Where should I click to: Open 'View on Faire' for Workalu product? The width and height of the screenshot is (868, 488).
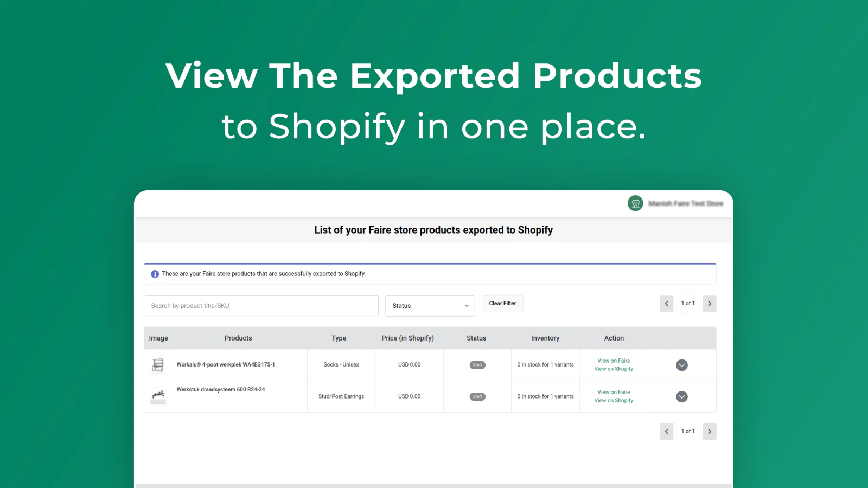point(614,361)
